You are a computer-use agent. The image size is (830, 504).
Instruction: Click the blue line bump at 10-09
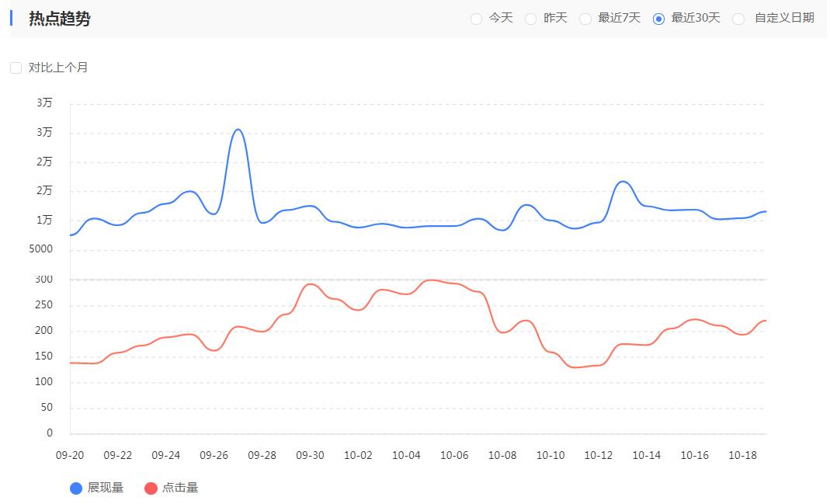[527, 205]
